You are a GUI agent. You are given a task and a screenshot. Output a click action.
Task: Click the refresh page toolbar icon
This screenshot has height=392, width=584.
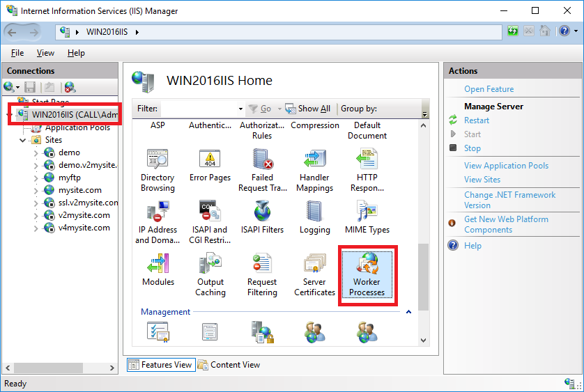tap(513, 31)
